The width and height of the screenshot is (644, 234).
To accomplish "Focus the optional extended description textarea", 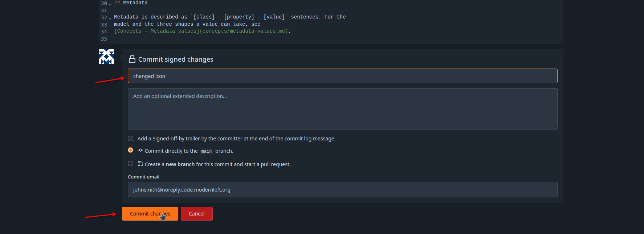I will 342,109.
